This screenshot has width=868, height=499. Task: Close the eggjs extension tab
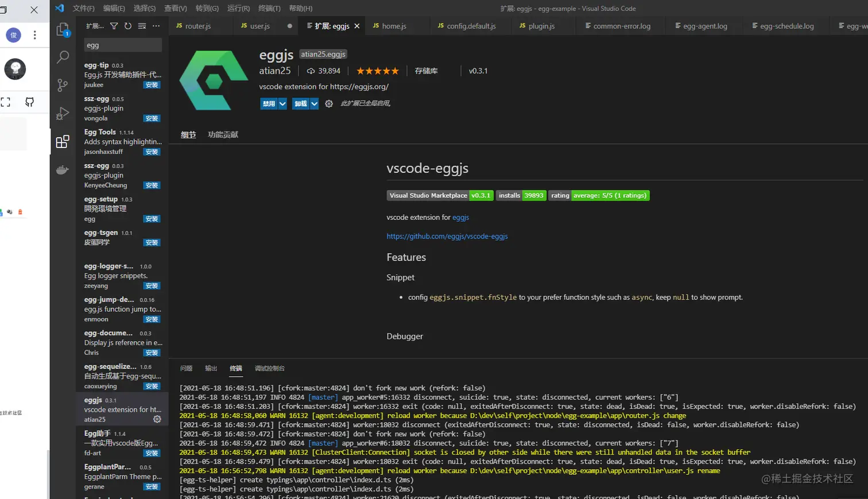pos(357,26)
